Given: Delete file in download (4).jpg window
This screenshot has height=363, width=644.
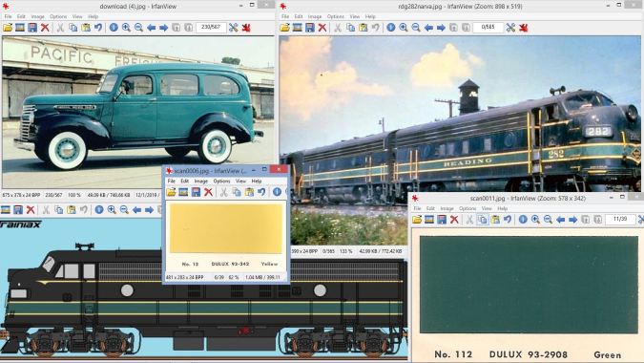Looking at the screenshot, I should coord(45,28).
